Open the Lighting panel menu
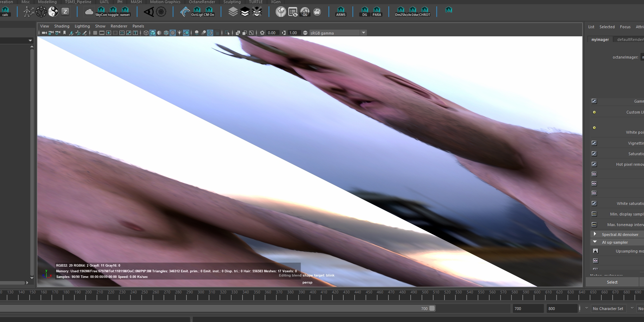This screenshot has width=644, height=322. 82,26
